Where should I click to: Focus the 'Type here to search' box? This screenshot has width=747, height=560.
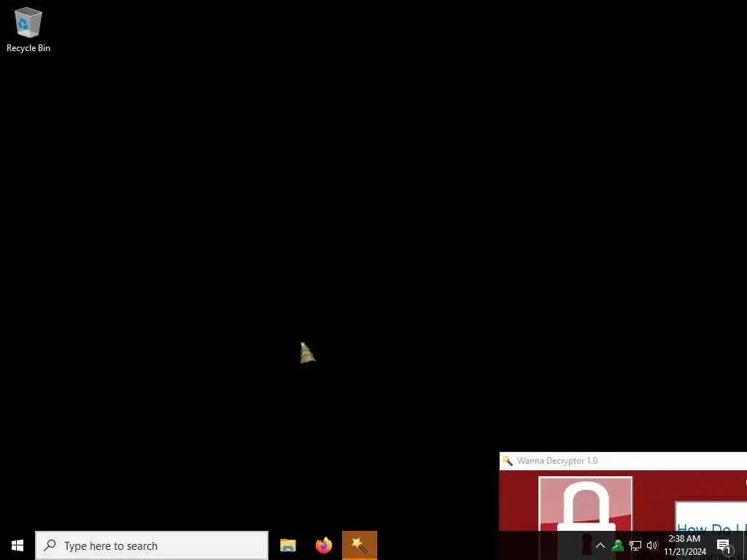(152, 545)
